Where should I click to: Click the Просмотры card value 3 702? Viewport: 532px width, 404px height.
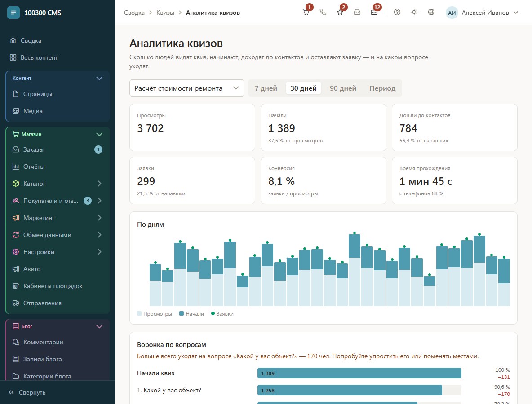click(x=151, y=128)
